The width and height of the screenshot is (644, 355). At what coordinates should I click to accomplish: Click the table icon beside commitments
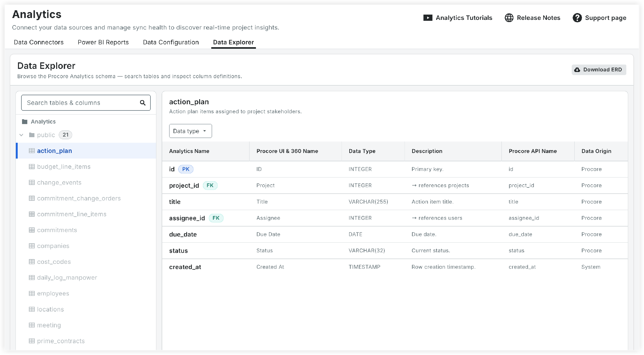click(x=32, y=230)
